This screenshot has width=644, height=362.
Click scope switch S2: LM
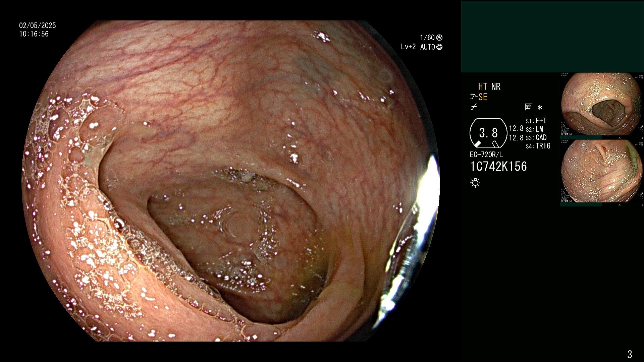click(534, 129)
